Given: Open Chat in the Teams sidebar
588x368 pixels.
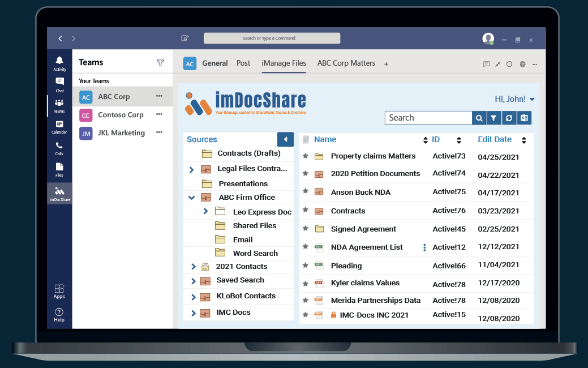Looking at the screenshot, I should 59,85.
